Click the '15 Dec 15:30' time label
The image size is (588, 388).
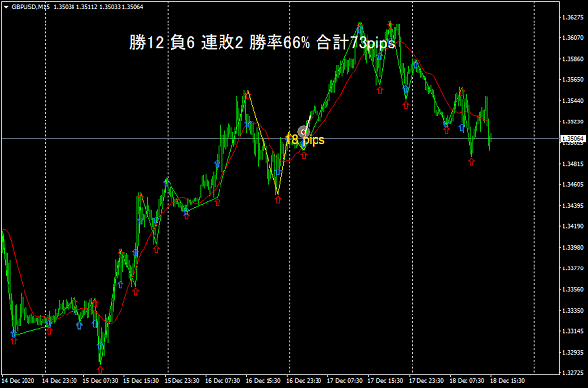point(141,381)
